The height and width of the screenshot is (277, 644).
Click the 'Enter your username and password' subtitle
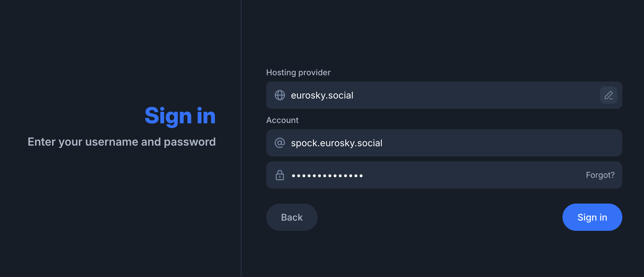click(122, 142)
